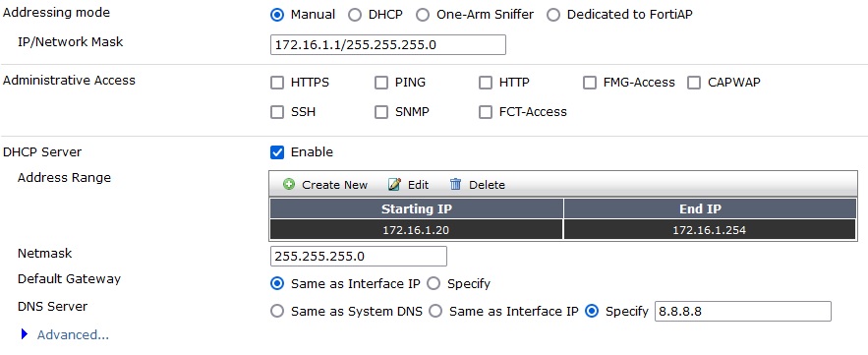Click the IP/Network Mask label
868x355 pixels.
click(x=71, y=42)
